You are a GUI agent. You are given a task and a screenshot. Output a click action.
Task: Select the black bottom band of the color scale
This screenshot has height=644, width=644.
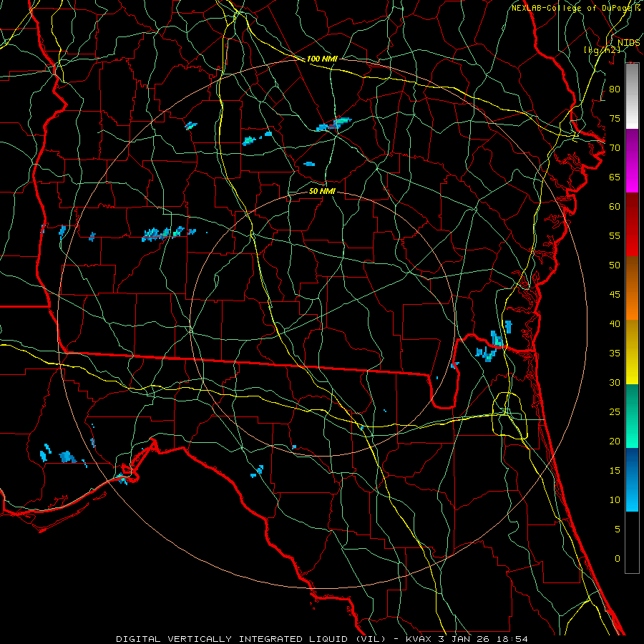coord(632,542)
